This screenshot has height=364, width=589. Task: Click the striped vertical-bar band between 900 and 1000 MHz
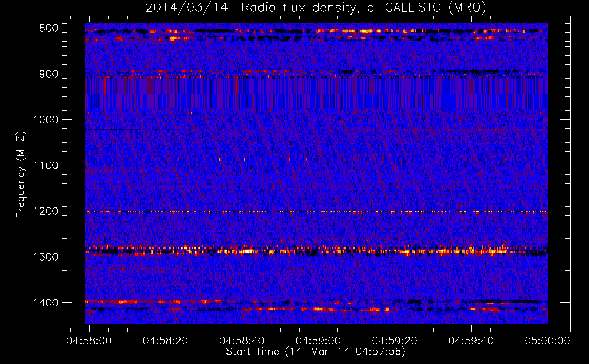[316, 94]
